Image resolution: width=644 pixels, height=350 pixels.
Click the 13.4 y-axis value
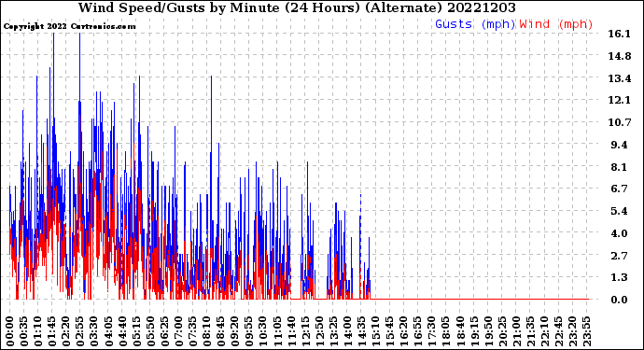620,78
